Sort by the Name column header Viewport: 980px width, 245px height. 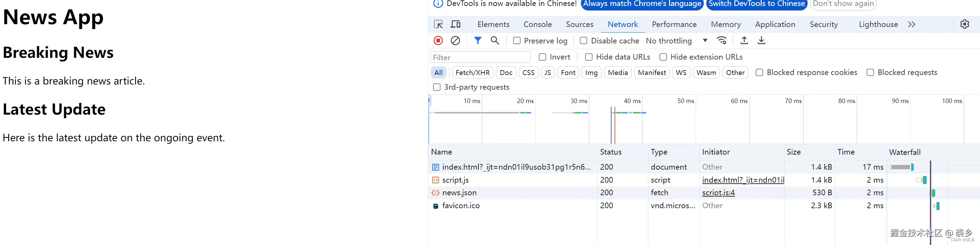[513, 152]
